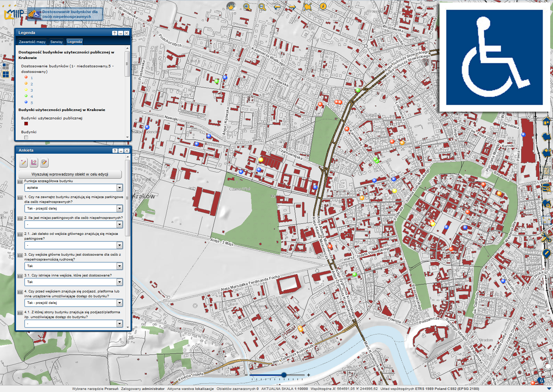Open the Funkcja szczegółowa budynku dropdown
This screenshot has height=392, width=553.
pyautogui.click(x=119, y=188)
